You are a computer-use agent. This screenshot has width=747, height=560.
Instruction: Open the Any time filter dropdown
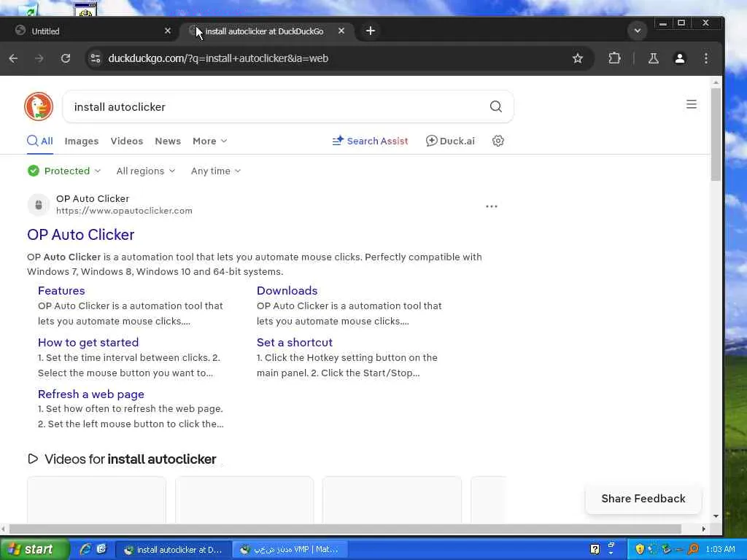point(216,171)
